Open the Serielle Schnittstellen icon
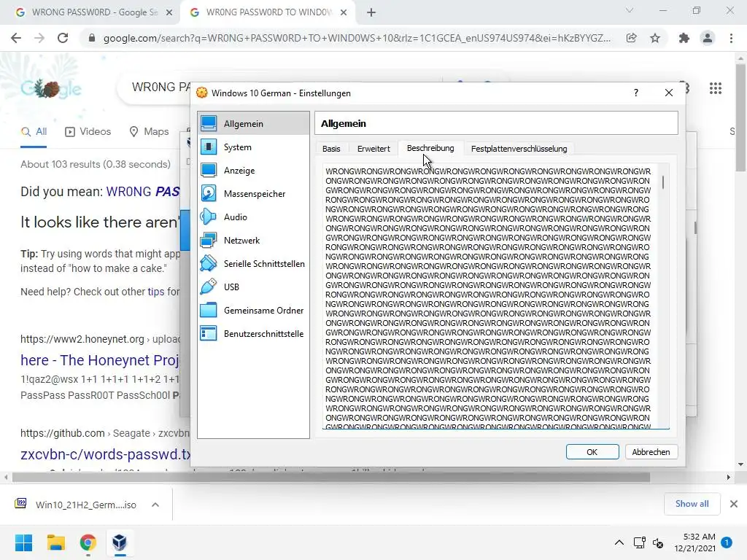747x560 pixels. click(209, 263)
